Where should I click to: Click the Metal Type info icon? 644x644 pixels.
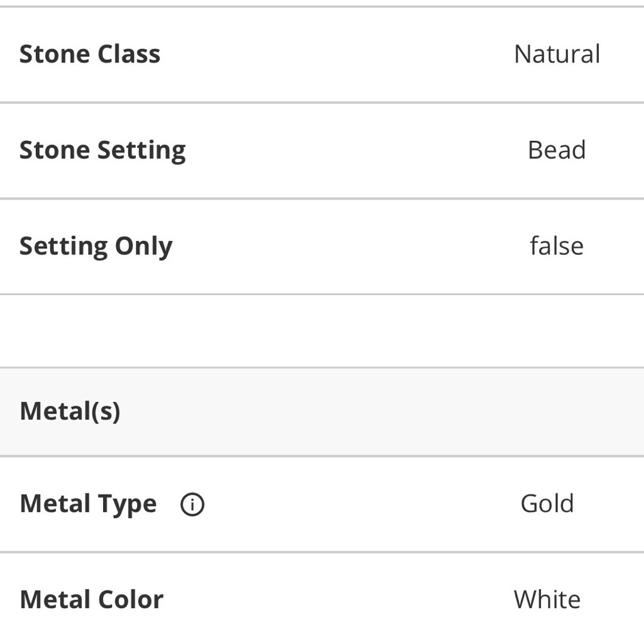coord(192,505)
